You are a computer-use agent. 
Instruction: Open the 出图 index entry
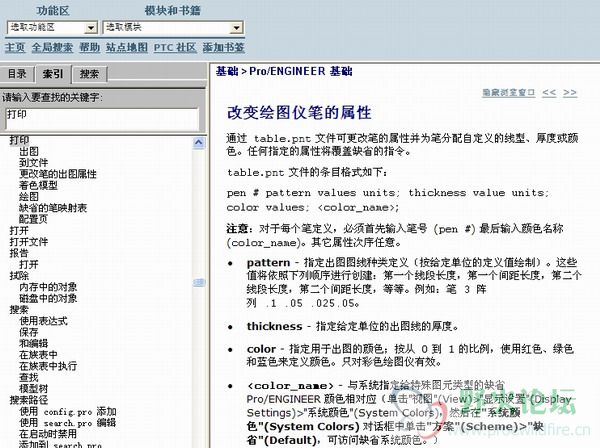click(x=29, y=152)
